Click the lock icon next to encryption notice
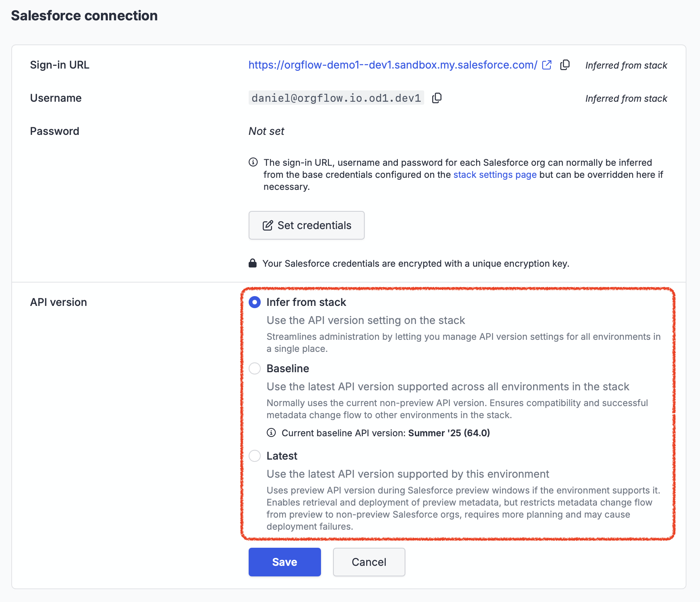The width and height of the screenshot is (700, 602). tap(253, 263)
